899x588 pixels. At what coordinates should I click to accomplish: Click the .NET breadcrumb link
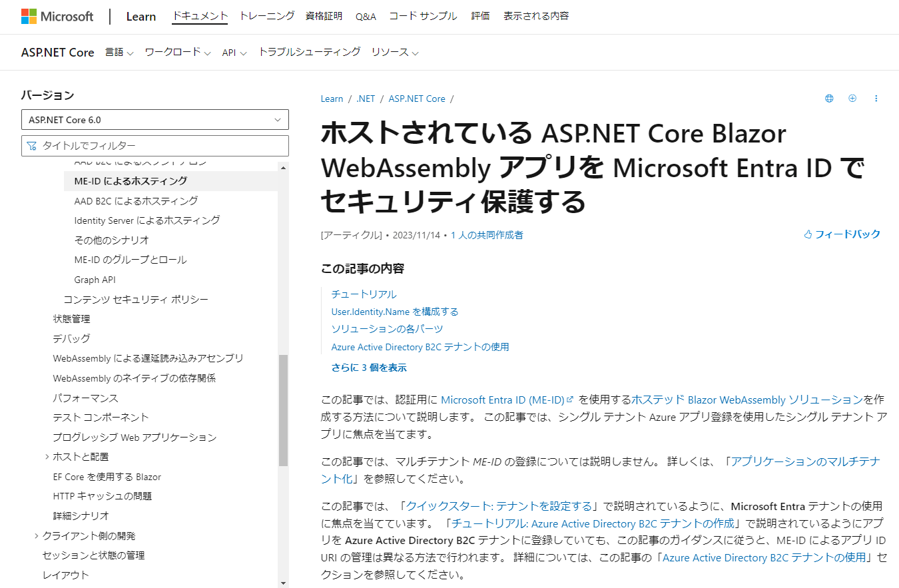point(366,99)
